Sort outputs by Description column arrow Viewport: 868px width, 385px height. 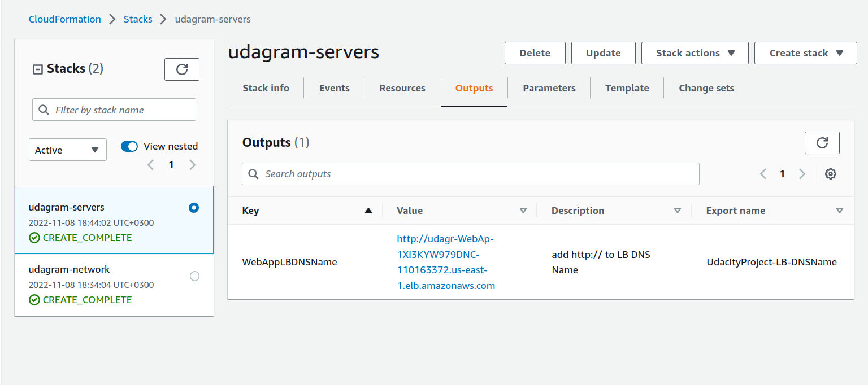[678, 211]
